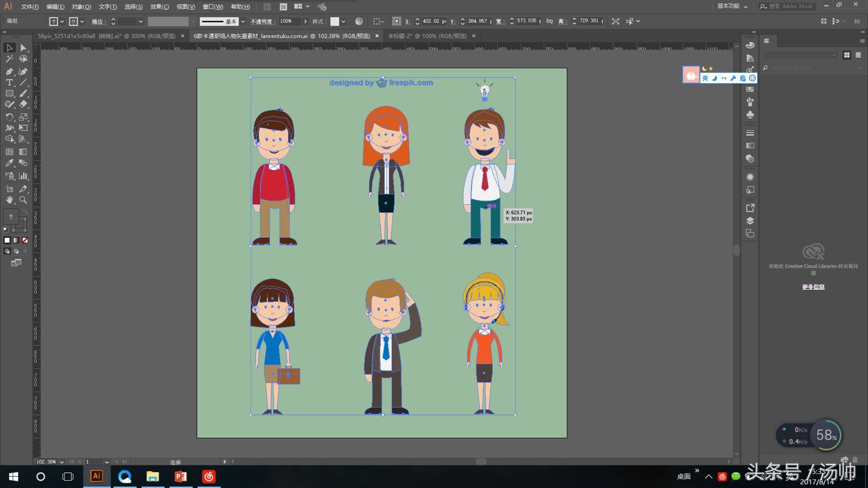Switch to the 未标题-2 document tab
The image size is (868, 488).
point(427,36)
